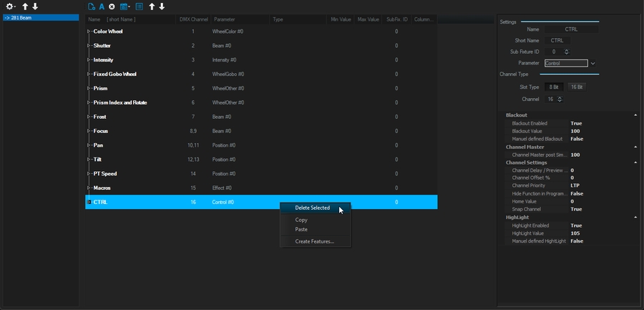Select the 281 Beam fixture entry
644x310 pixels.
pyautogui.click(x=40, y=17)
